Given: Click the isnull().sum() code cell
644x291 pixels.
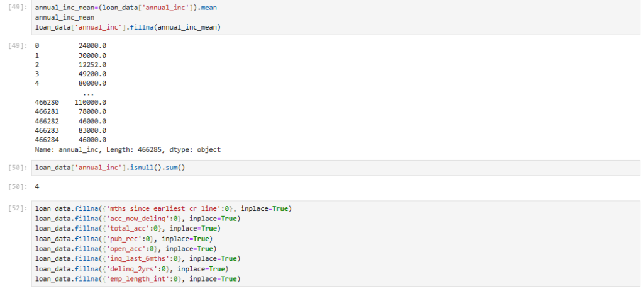Looking at the screenshot, I should pyautogui.click(x=109, y=168).
